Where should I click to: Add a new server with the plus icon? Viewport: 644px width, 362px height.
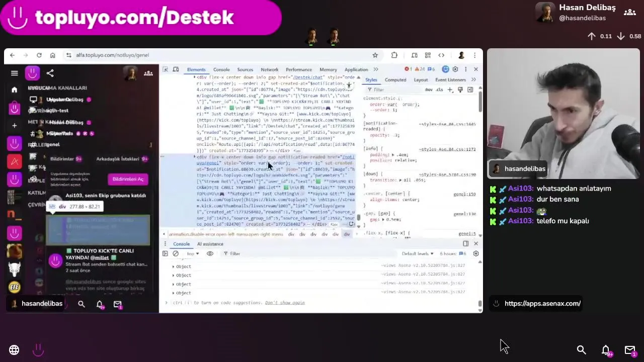(14, 125)
